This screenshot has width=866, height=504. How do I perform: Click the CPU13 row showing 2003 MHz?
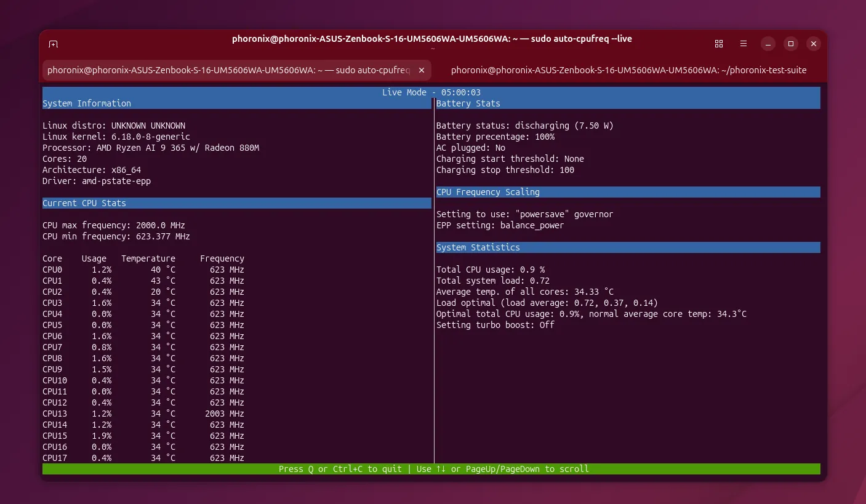143,414
